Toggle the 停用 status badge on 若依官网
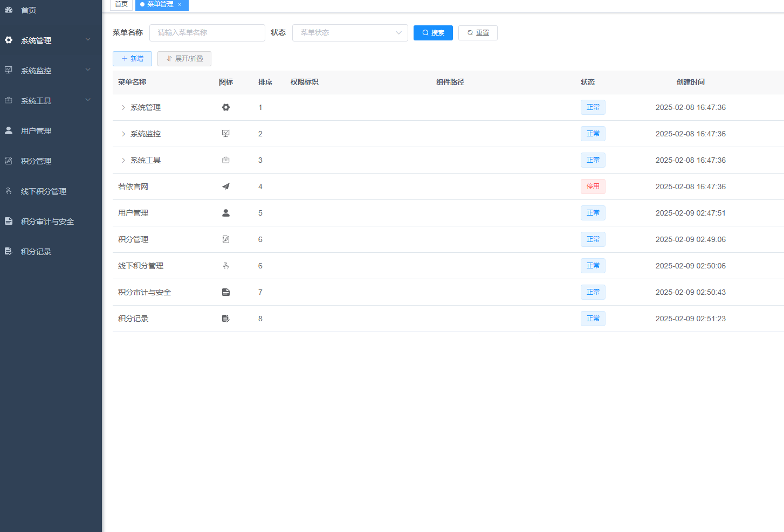The width and height of the screenshot is (784, 532). [593, 186]
